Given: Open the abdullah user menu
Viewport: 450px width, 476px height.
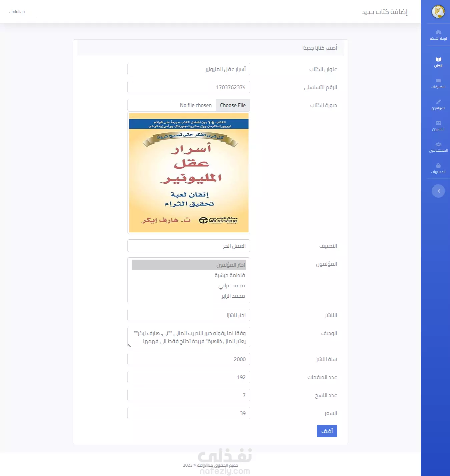Looking at the screenshot, I should point(17,12).
